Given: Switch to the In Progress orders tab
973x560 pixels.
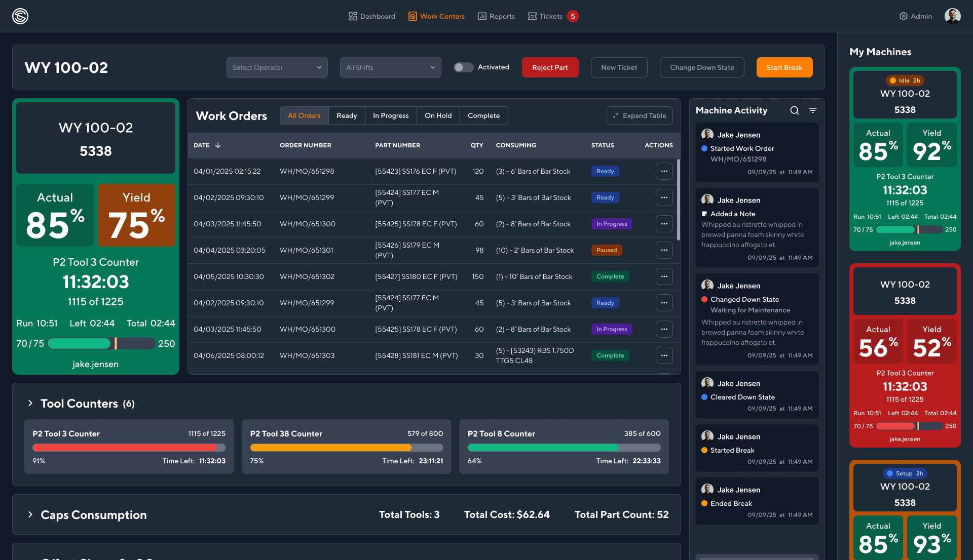Looking at the screenshot, I should pos(391,115).
